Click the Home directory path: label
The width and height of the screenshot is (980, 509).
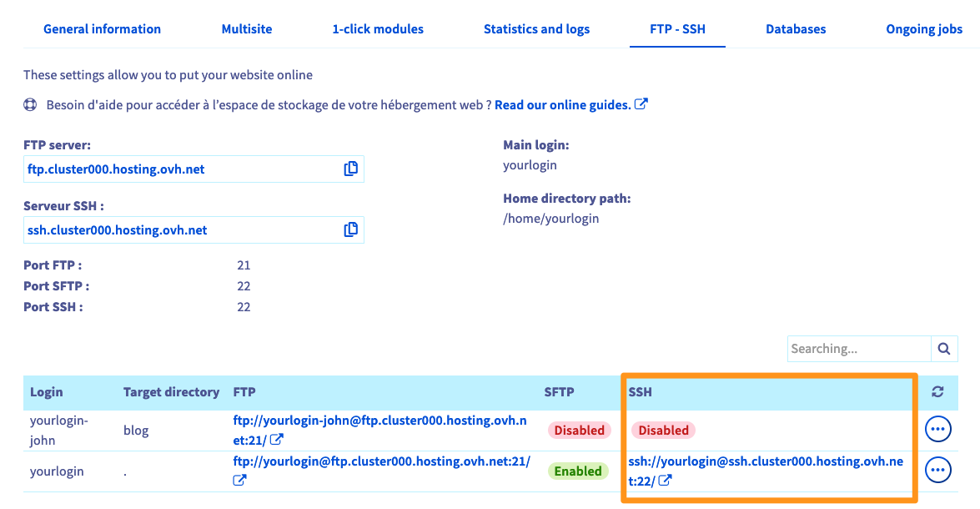click(567, 199)
